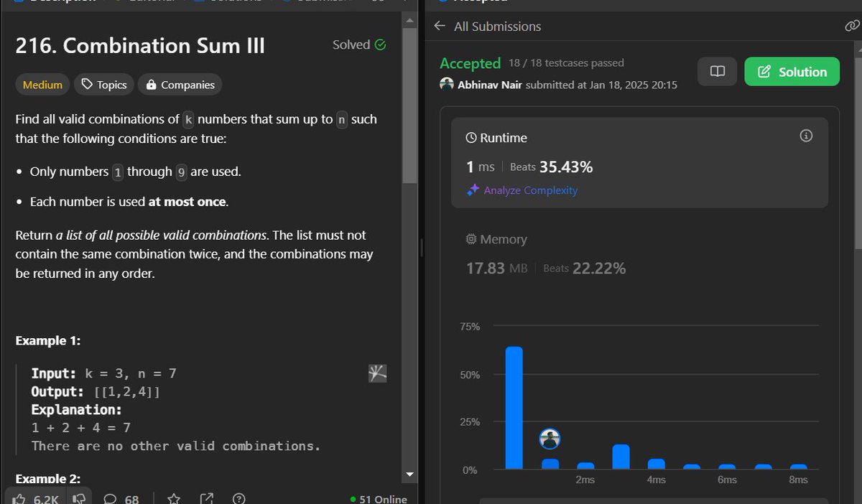Click the copy icon in Example 1
The image size is (862, 504).
(378, 373)
